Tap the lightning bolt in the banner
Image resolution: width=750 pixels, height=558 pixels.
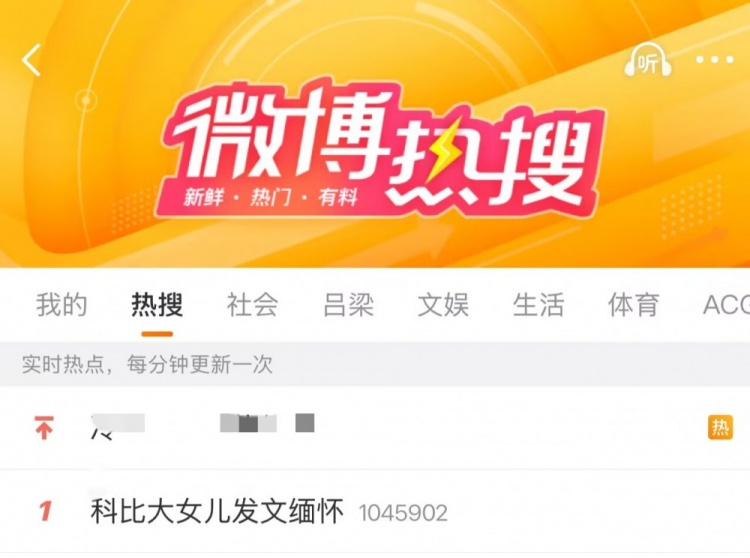(444, 155)
